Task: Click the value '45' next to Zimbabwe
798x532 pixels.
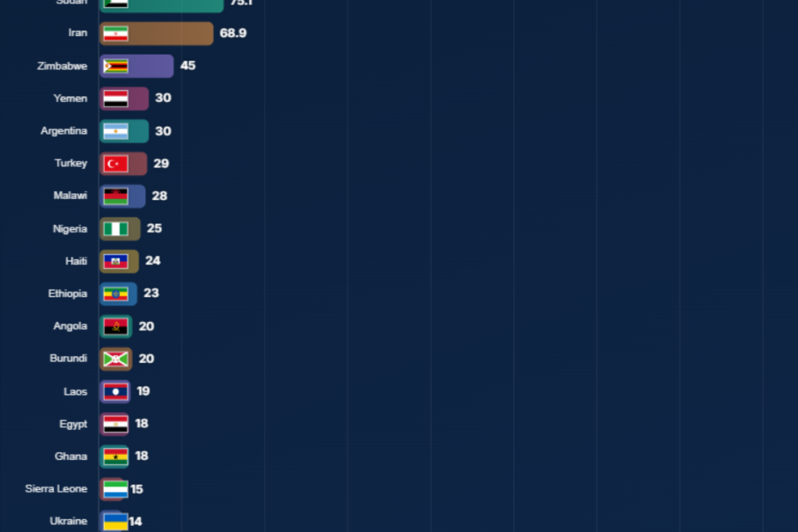Action: click(x=188, y=66)
